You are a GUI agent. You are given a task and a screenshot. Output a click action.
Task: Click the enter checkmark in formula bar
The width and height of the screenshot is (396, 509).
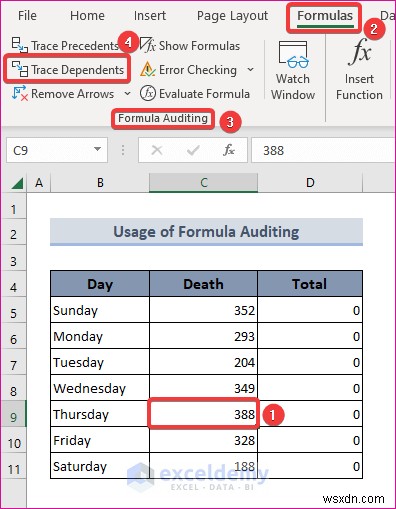[193, 150]
